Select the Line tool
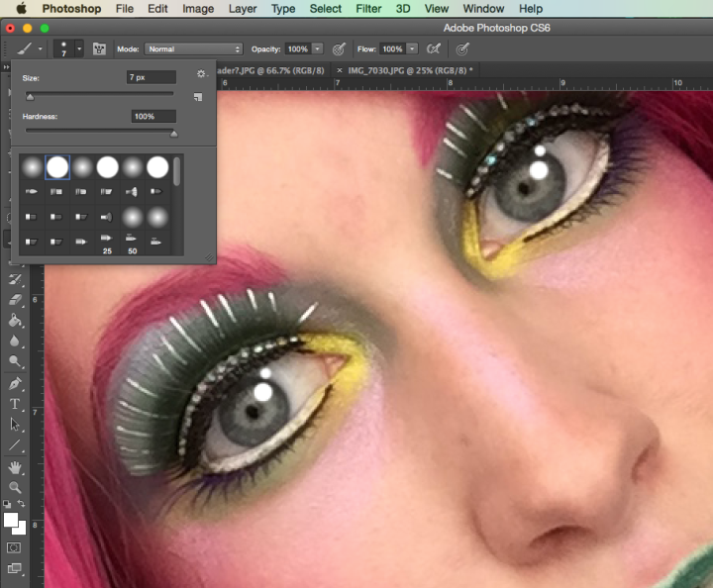The height and width of the screenshot is (588, 713). coord(15,445)
